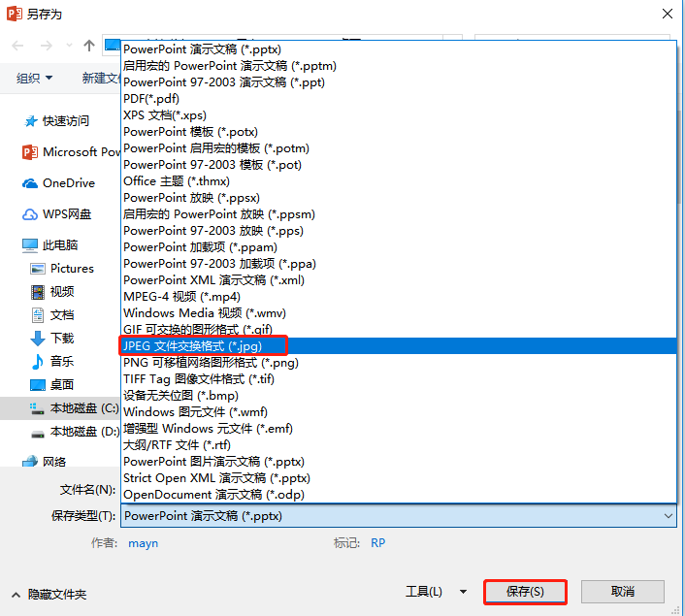This screenshot has width=685, height=616.
Task: Choose 启用宏的 PowerPoint 演示文稿 (*.pptm)
Action: click(x=399, y=66)
